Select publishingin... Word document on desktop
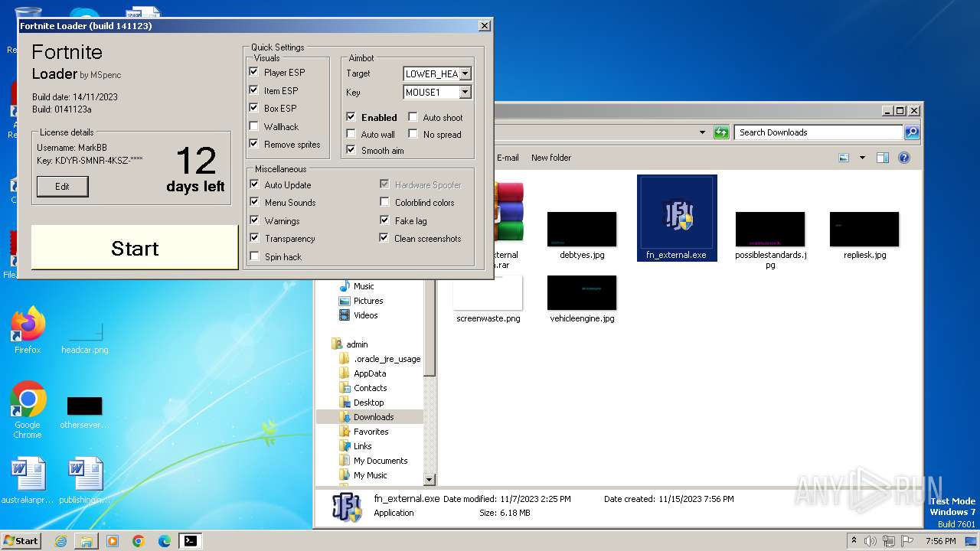 84,480
